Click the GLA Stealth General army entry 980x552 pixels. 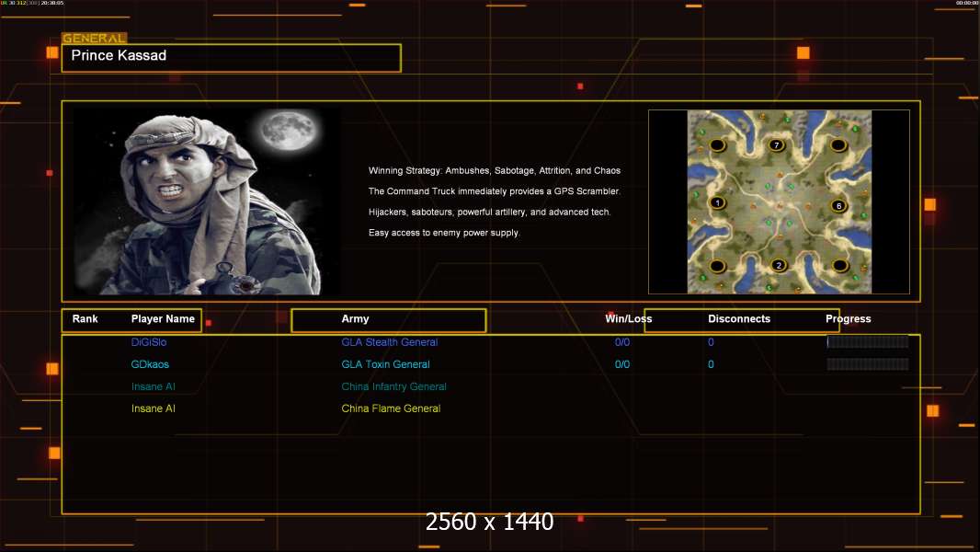[389, 342]
